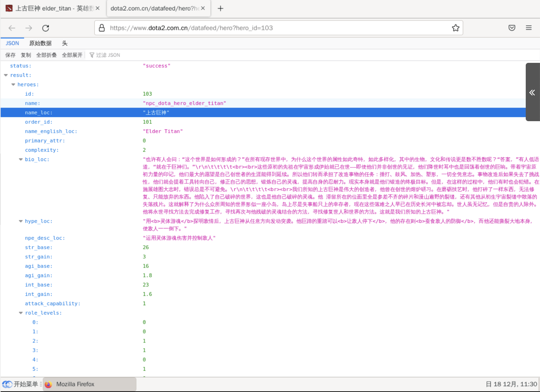540x392 pixels.
Task: Switch to the 上古巨神 elder_titan tab
Action: (53, 8)
